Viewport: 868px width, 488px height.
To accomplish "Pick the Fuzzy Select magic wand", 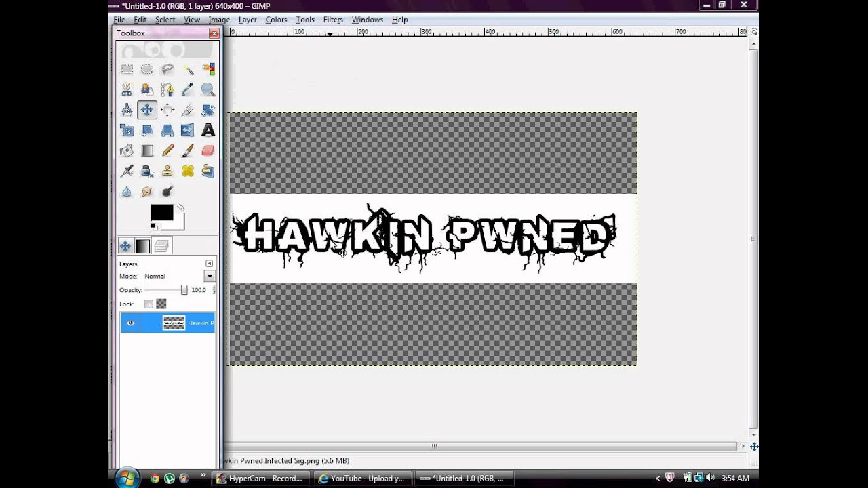I will 188,69.
